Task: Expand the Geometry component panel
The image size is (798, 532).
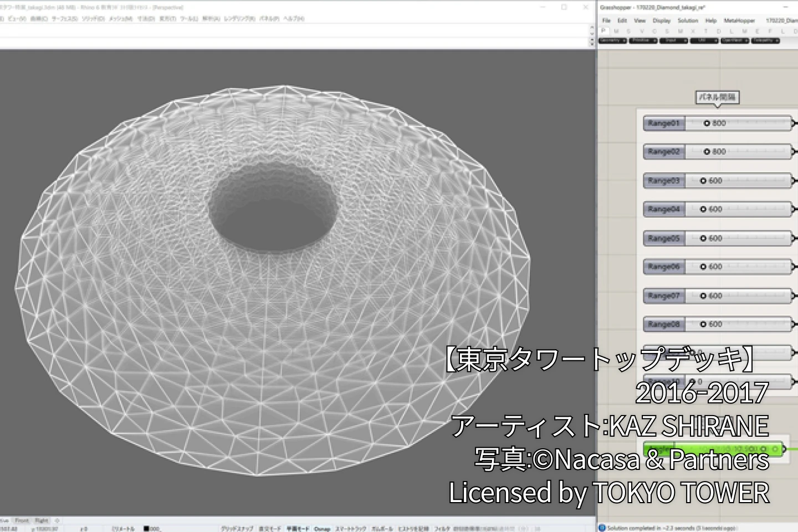Action: pos(612,40)
